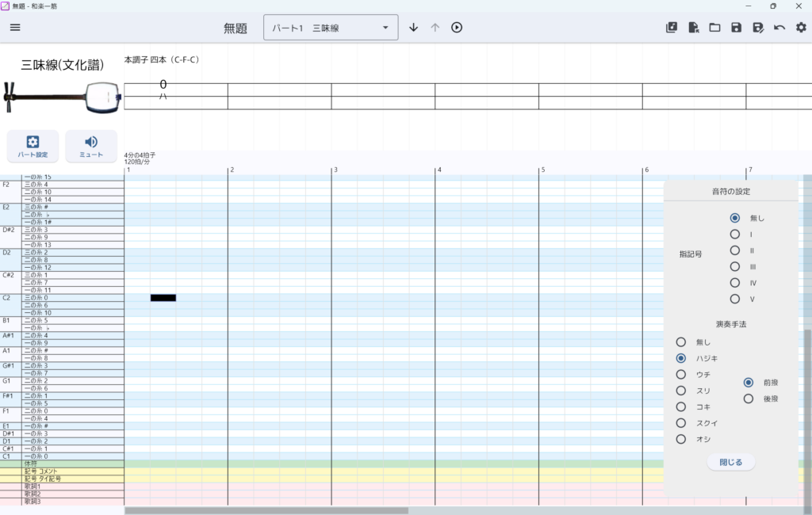Open the パート設定 part settings button
This screenshot has height=515, width=812.
(33, 146)
